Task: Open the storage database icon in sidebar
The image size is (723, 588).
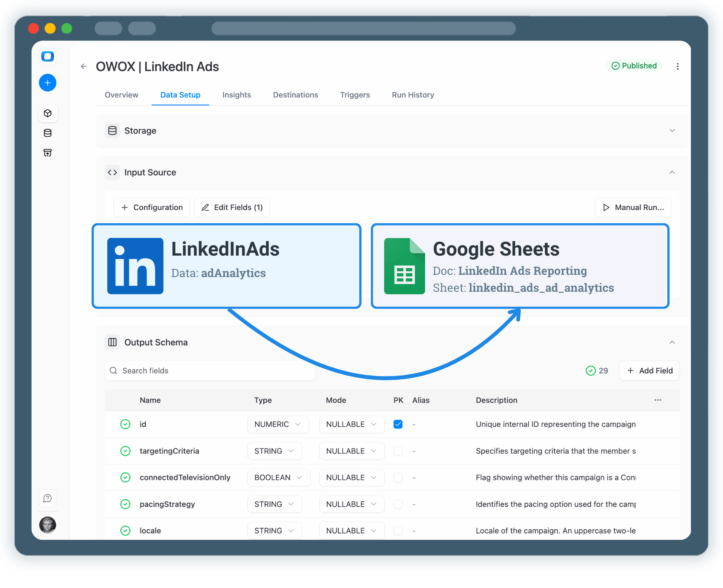Action: [x=47, y=133]
